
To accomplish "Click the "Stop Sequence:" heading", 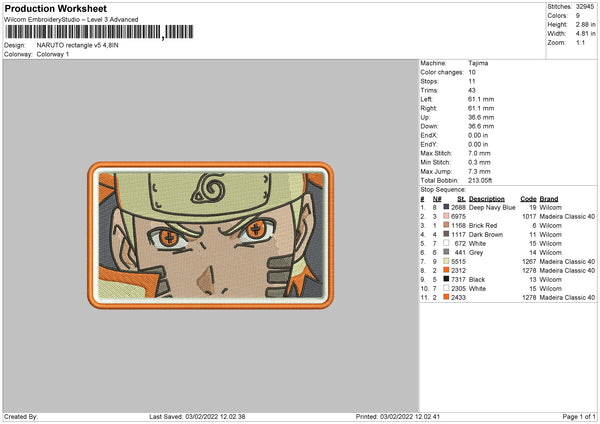I will 443,189.
